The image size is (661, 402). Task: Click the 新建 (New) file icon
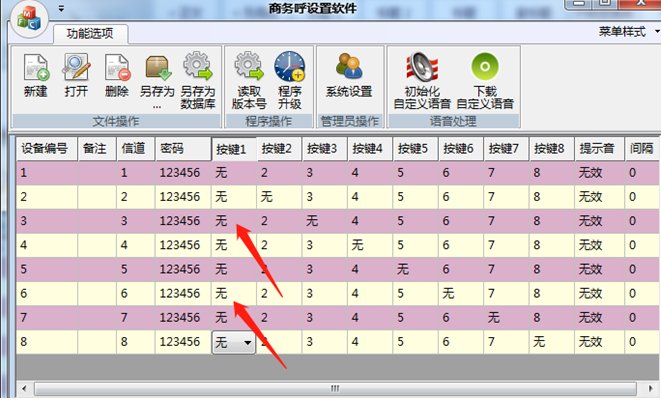36,72
